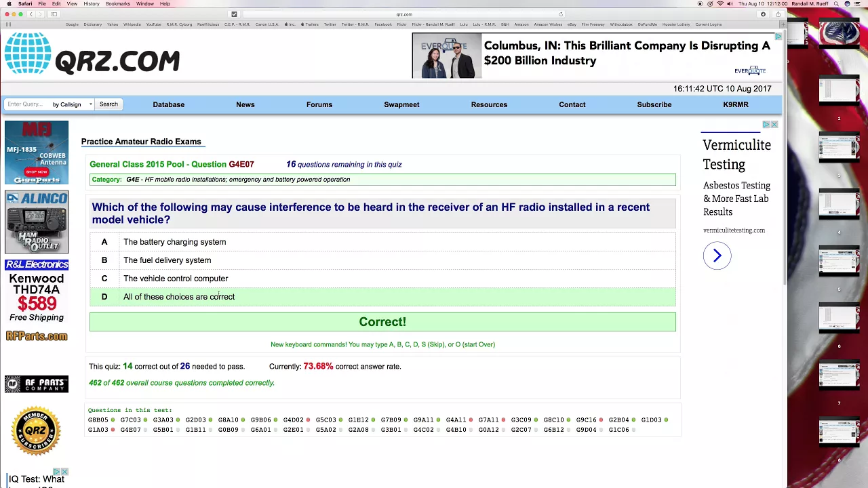The height and width of the screenshot is (488, 868).
Task: Click the IQ Test ad at the bottom left
Action: [x=37, y=479]
